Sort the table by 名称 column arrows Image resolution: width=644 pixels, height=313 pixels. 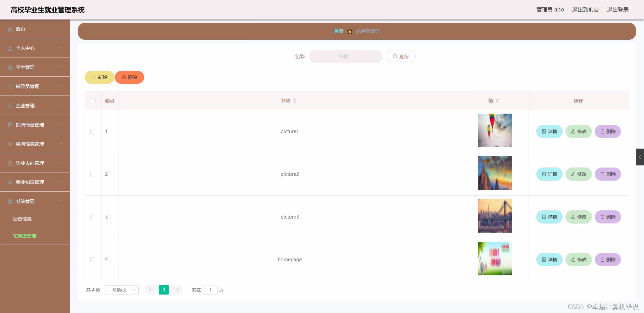(294, 100)
